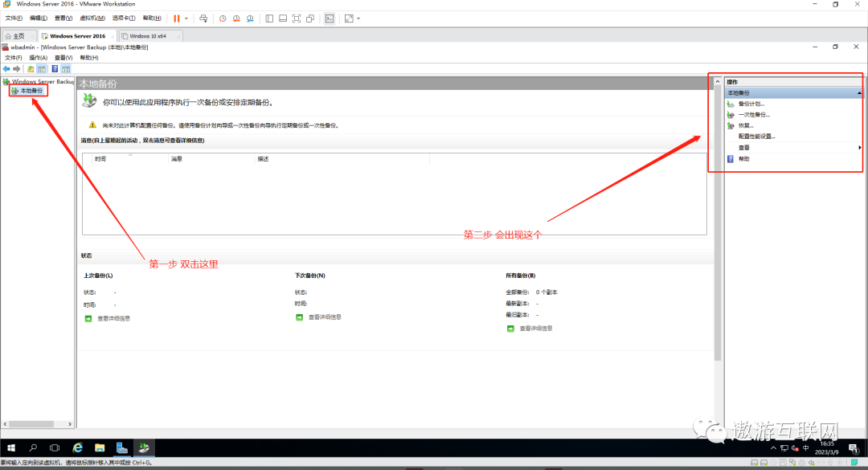Click the muted volume tray icon

(796, 448)
